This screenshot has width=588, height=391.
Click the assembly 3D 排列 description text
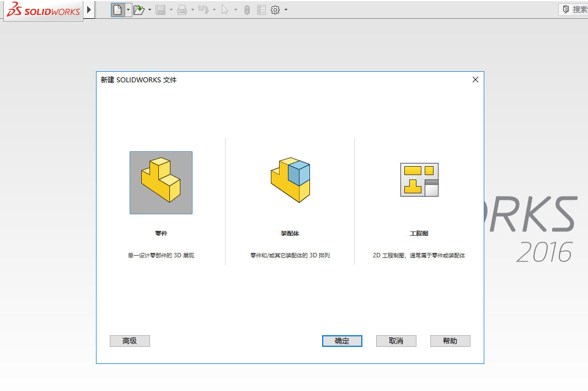pos(290,255)
